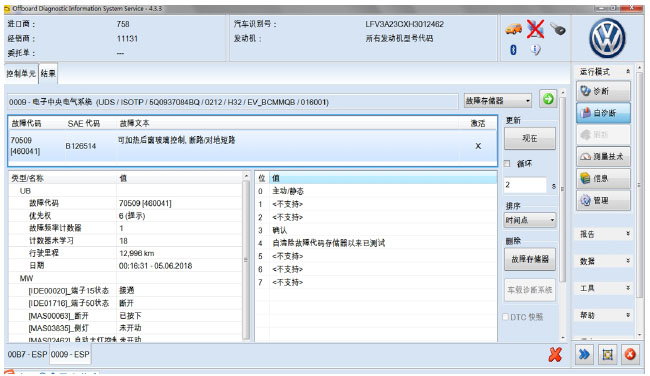Click the SAE 代码 column header
Screen dimensions: 650x376
coord(83,123)
